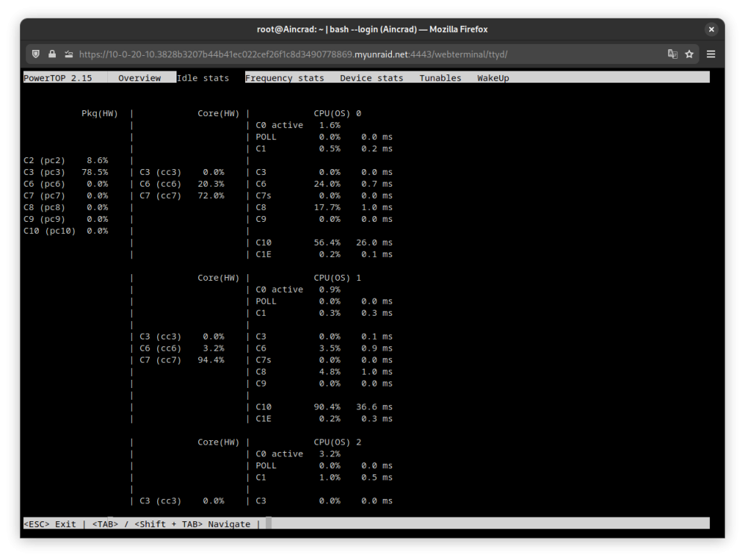The width and height of the screenshot is (745, 560).
Task: Click the C6 (cc6) 3.2% entry
Action: tap(182, 349)
